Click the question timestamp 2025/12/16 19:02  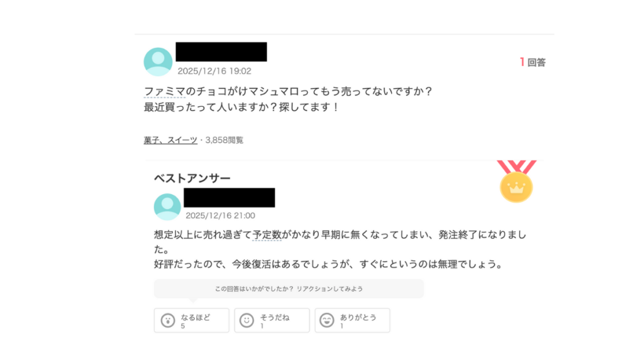coord(214,72)
